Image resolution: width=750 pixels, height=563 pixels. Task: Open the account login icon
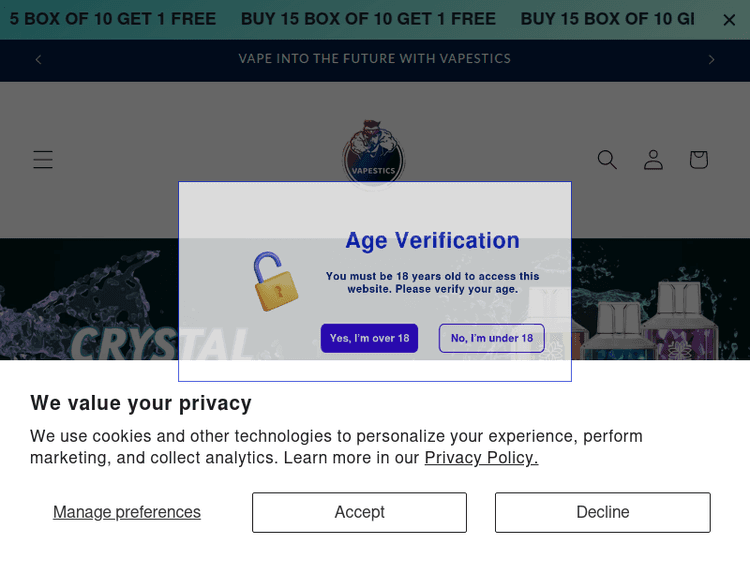pyautogui.click(x=653, y=160)
